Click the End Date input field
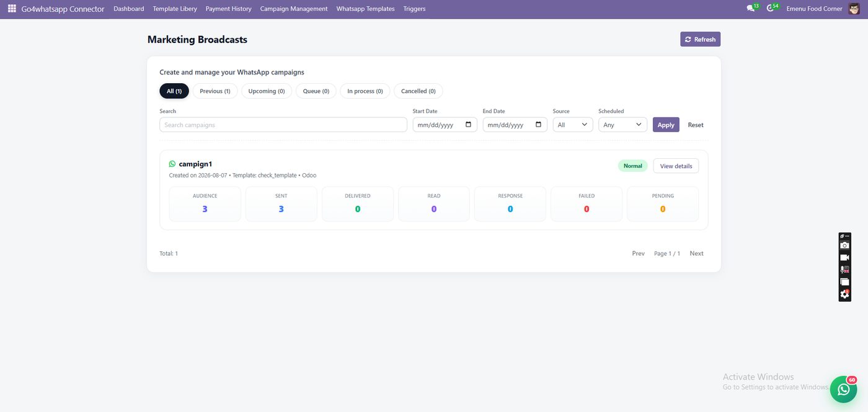 (515, 125)
